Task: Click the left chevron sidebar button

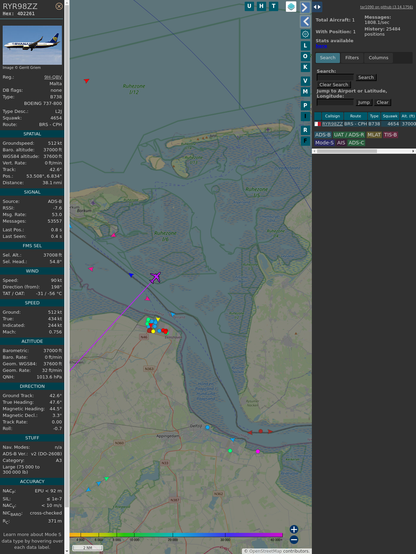Action: [305, 22]
